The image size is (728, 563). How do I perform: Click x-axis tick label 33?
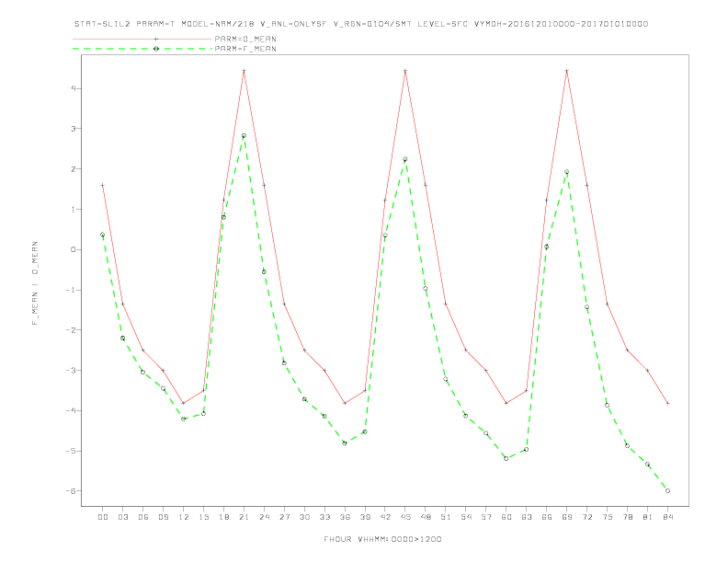click(x=325, y=517)
